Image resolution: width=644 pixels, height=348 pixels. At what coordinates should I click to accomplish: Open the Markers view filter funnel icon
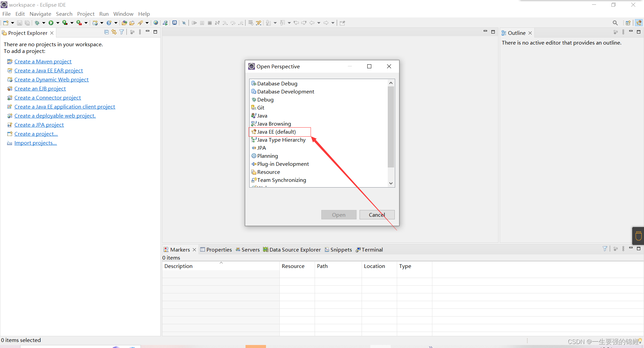click(605, 249)
